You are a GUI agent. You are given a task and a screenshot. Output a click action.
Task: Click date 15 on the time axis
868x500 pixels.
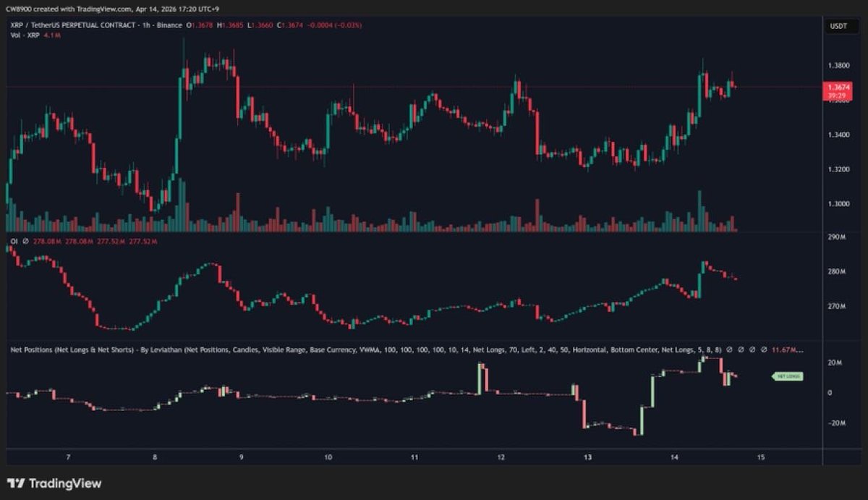(760, 457)
